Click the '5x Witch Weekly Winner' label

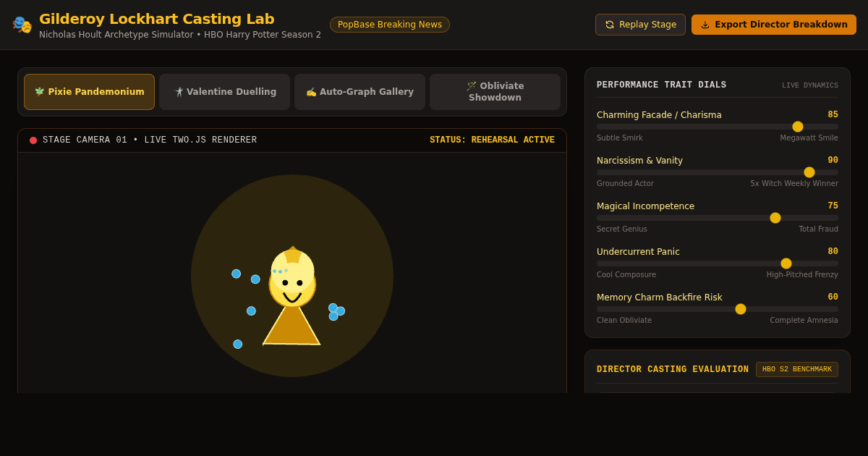click(794, 183)
